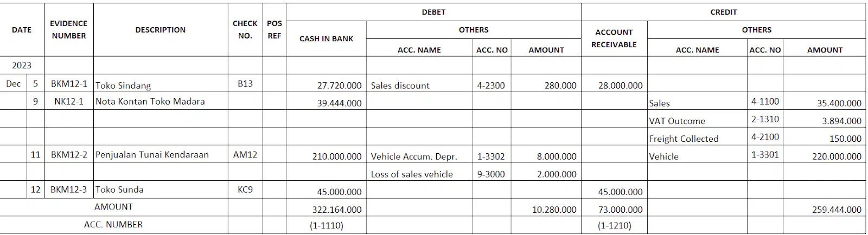868x235 pixels.
Task: Click the ACCOUNT RECEIVABLE header cell
Action: click(x=614, y=38)
